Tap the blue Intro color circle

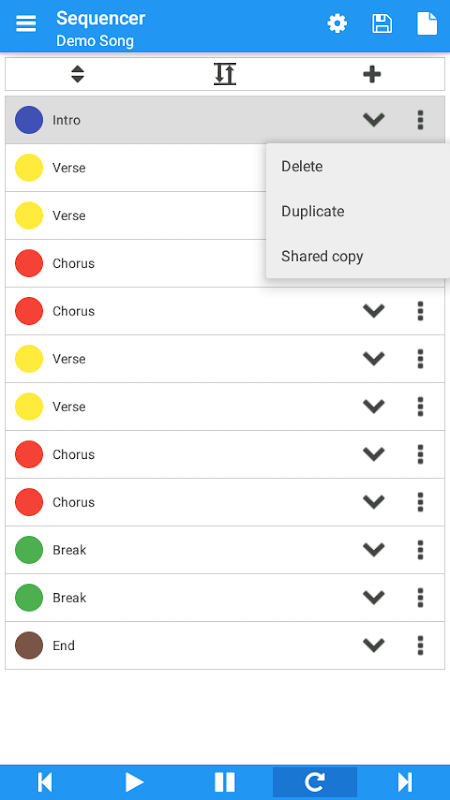tap(29, 120)
